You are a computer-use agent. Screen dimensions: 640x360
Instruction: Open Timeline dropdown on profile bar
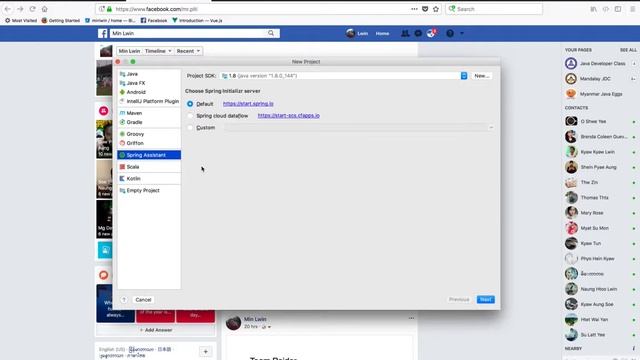pos(158,51)
